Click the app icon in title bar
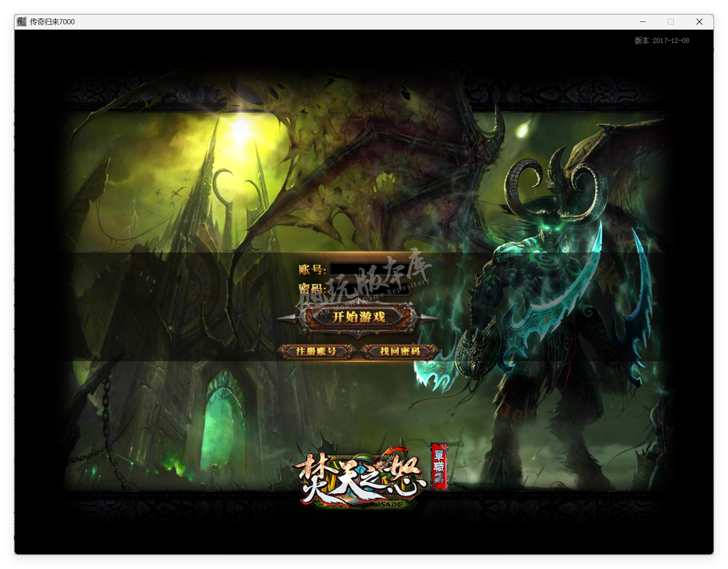Viewport: 728px width, 569px height. click(x=22, y=21)
